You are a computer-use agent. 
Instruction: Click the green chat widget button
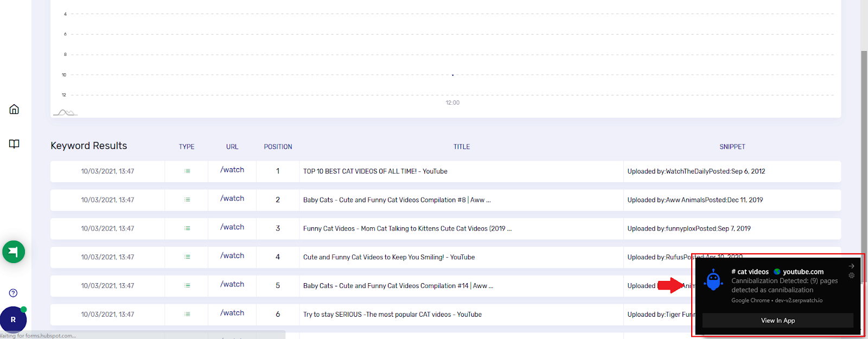(14, 252)
